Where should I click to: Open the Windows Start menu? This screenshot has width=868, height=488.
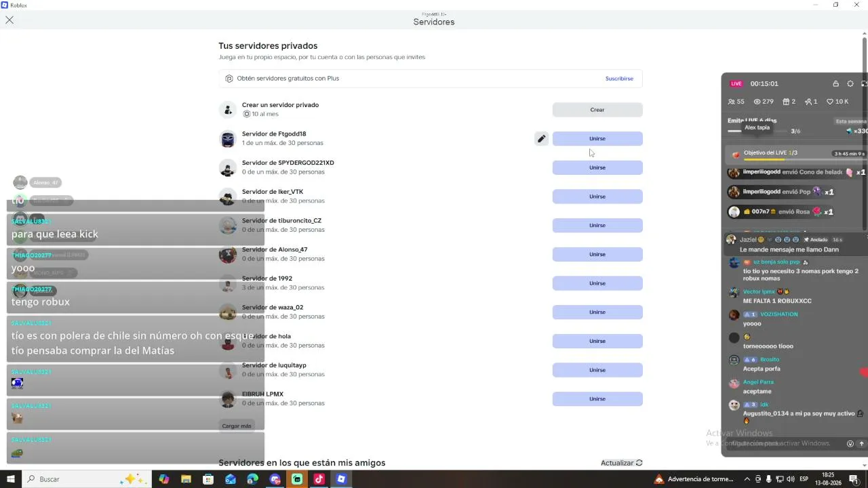point(10,479)
